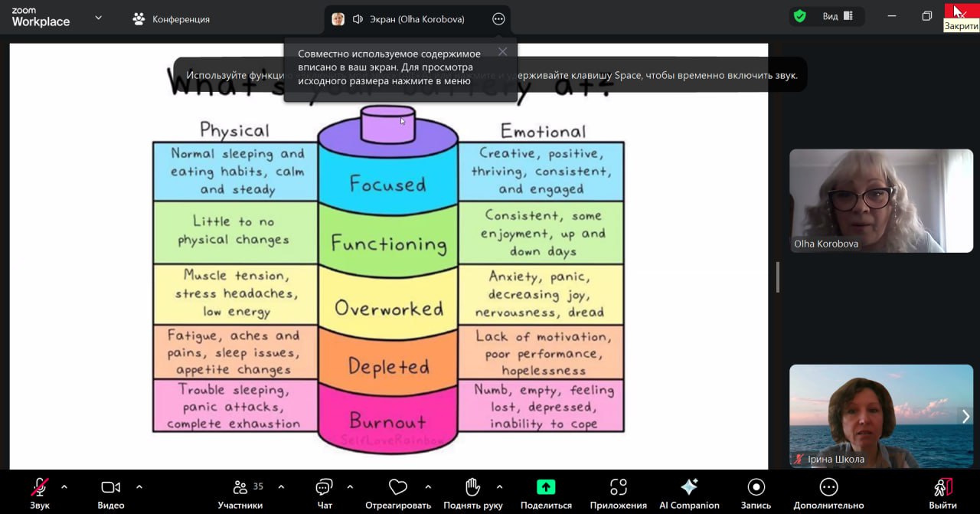This screenshot has width=980, height=514.
Task: Click green Поделиться share screen icon
Action: click(546, 488)
